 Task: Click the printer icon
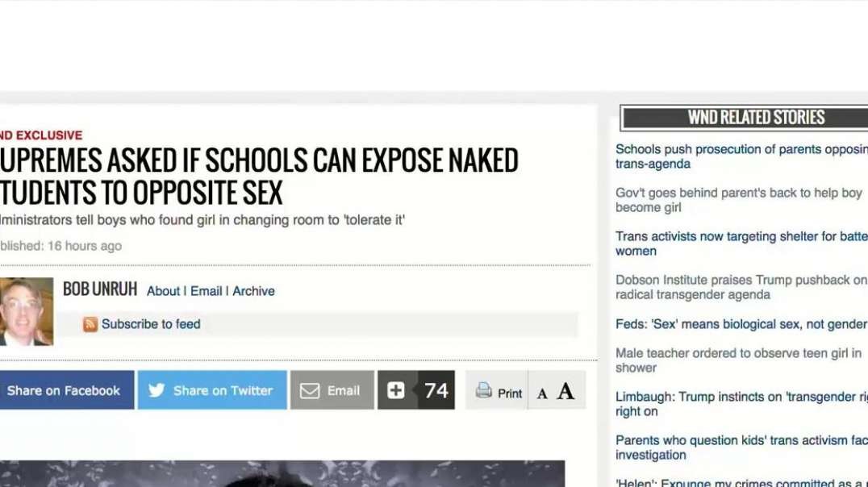pyautogui.click(x=483, y=391)
